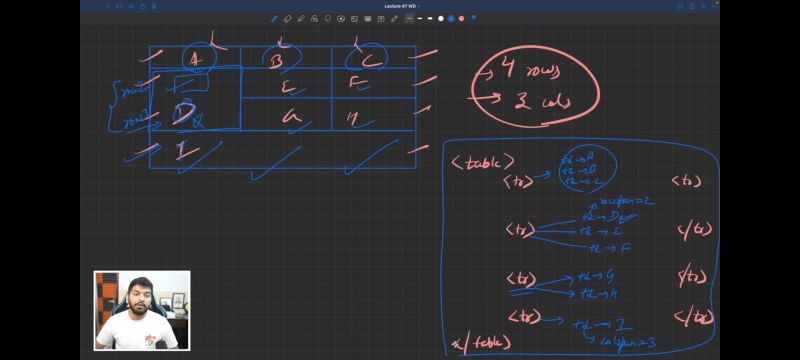Select the thickest stroke width
This screenshot has height=360, width=800.
(x=430, y=18)
